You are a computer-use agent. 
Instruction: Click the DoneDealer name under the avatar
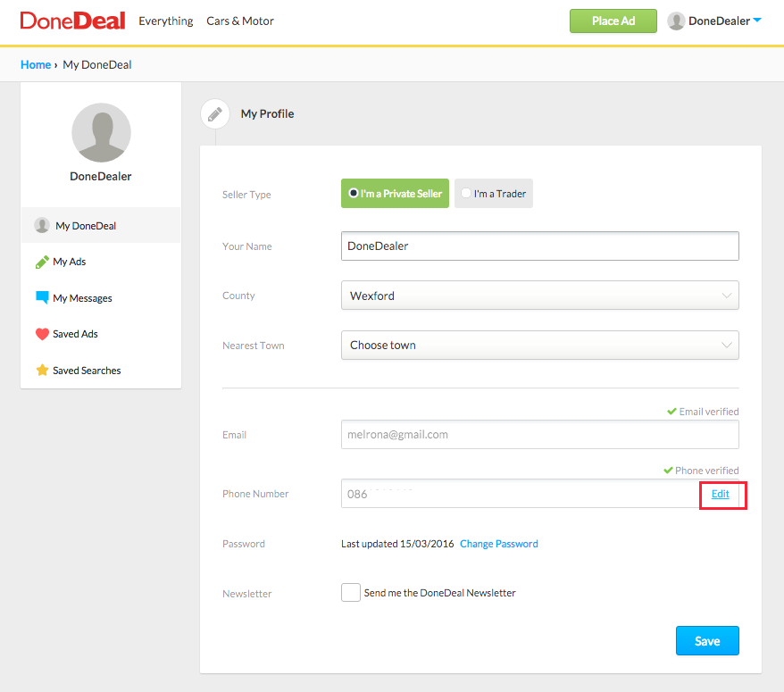101,177
